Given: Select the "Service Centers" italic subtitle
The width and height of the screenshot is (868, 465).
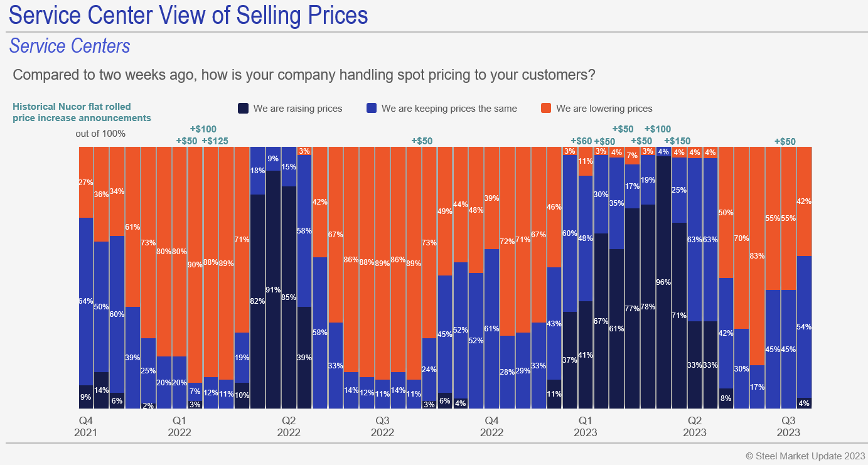Looking at the screenshot, I should click(70, 46).
